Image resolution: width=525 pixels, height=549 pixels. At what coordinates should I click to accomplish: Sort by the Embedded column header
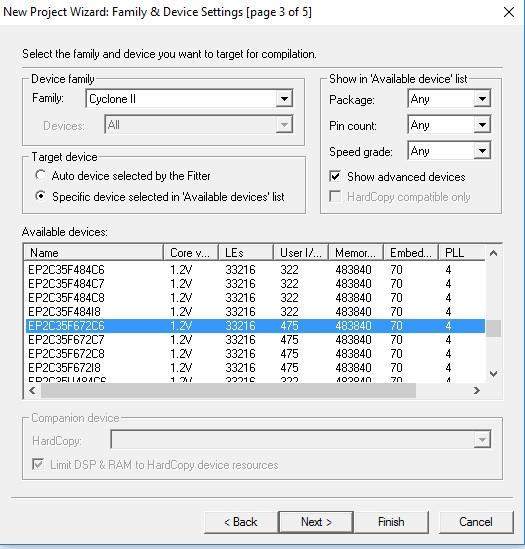click(x=410, y=252)
